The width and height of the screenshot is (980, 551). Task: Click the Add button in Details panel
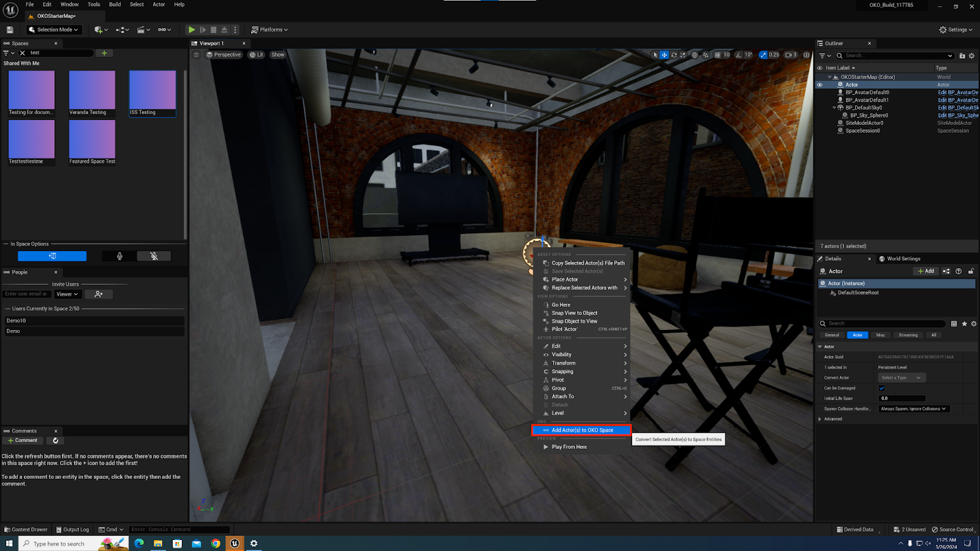[x=926, y=271]
